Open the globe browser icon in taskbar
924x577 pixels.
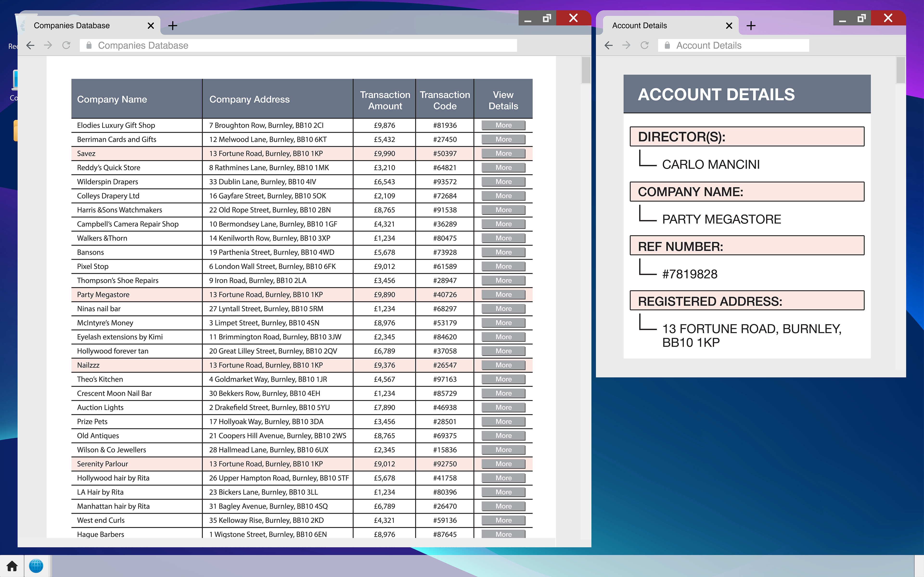[x=36, y=565]
